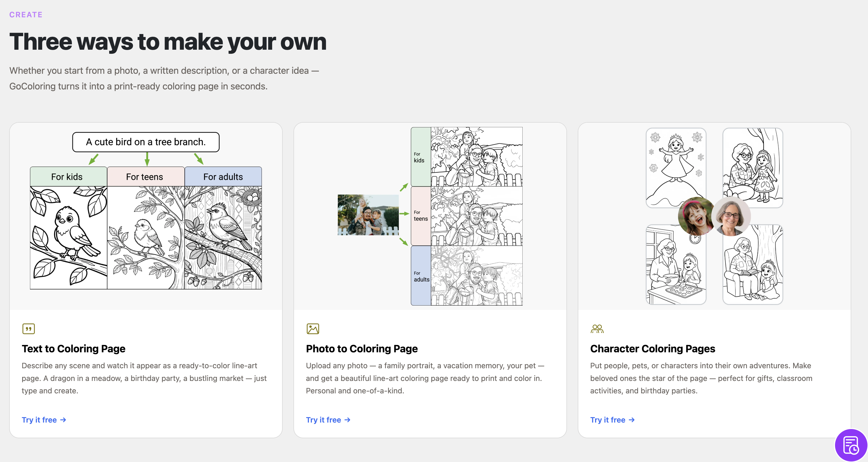Click the paragraph starting 'Put people, pets, or characters'

coord(701,378)
